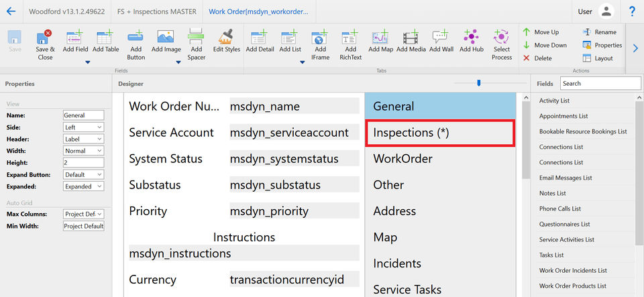Open the Properties action
Image resolution: width=644 pixels, height=297 pixels.
tap(602, 45)
